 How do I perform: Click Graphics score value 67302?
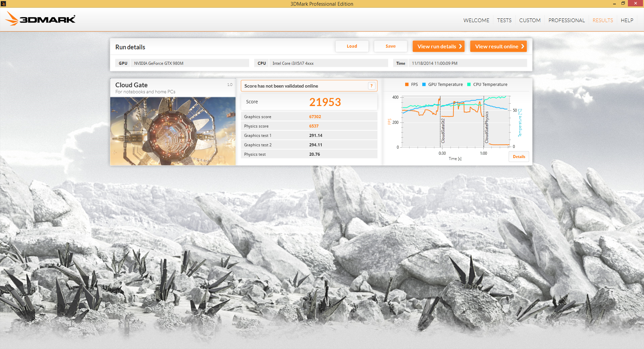(x=315, y=117)
